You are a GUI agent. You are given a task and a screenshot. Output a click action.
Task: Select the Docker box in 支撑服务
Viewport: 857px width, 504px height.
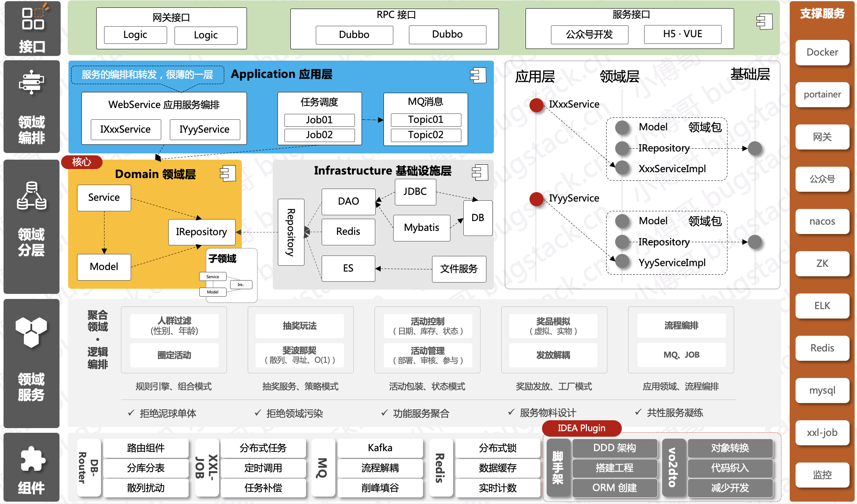(x=822, y=52)
